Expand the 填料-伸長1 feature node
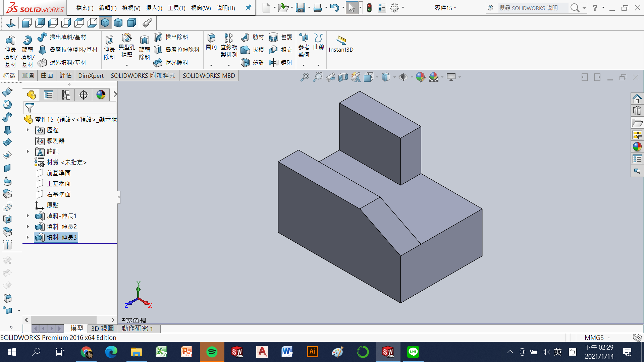Screen dimensions: 644x362 28,216
